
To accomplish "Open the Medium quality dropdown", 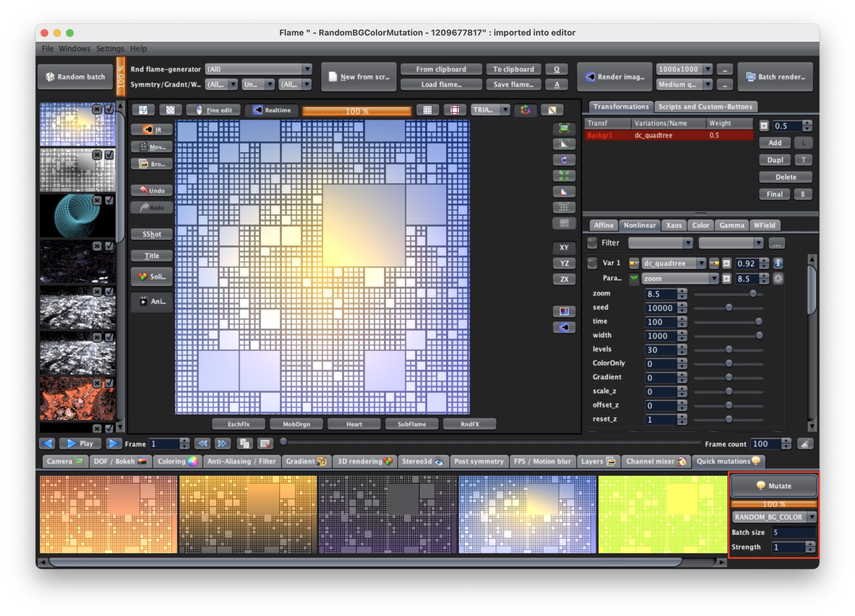I will [684, 84].
